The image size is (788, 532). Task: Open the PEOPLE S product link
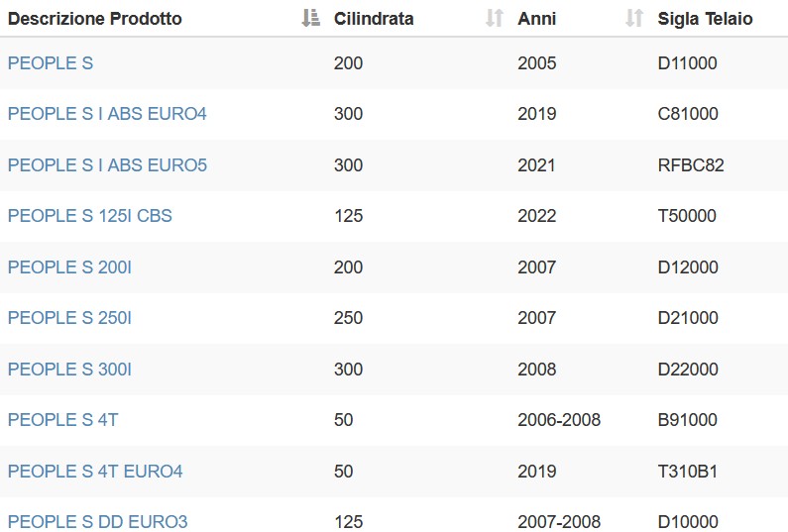[x=51, y=63]
